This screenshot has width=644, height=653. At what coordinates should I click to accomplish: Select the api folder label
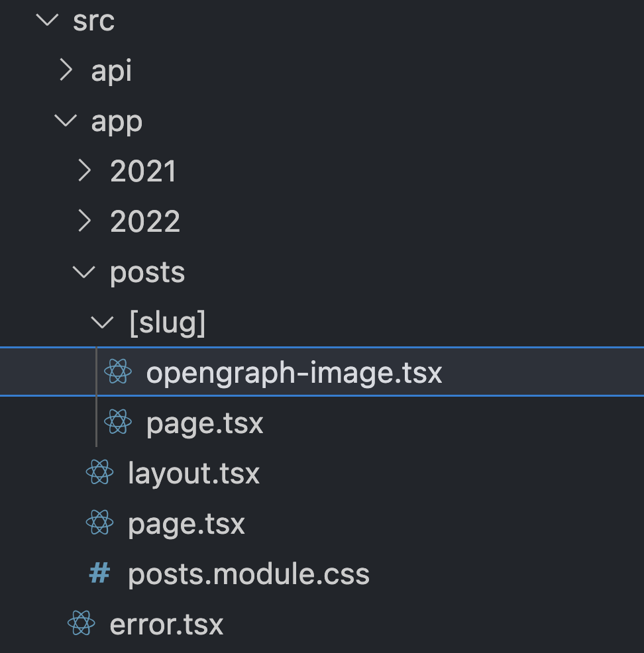click(111, 70)
